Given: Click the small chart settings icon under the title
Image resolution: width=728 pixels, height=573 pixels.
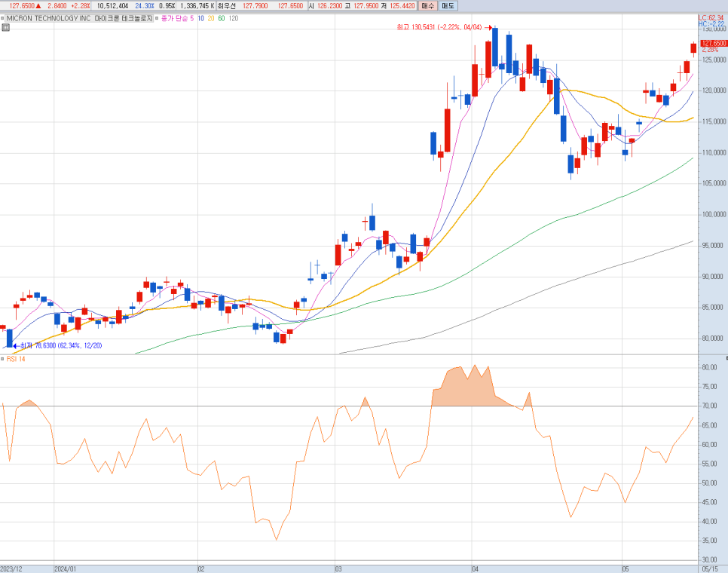Looking at the screenshot, I should click(x=5, y=27).
